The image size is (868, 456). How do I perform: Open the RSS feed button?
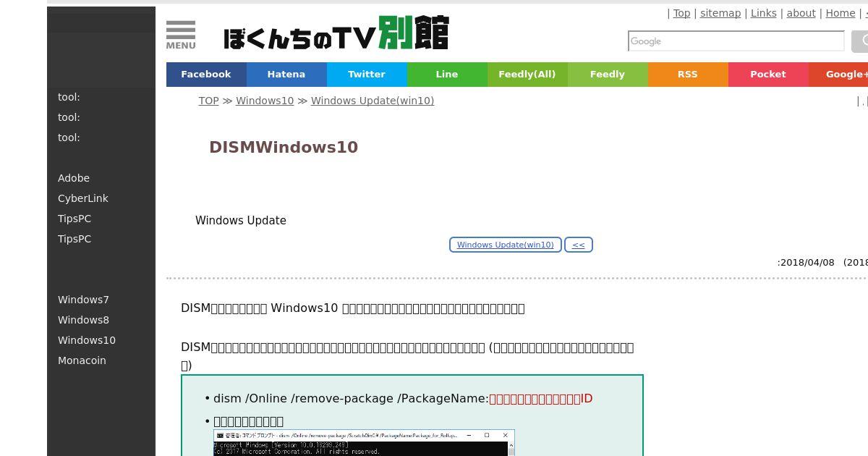(x=688, y=75)
